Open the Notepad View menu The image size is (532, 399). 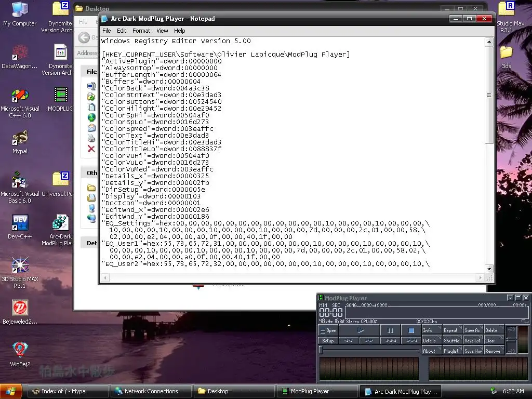click(162, 31)
